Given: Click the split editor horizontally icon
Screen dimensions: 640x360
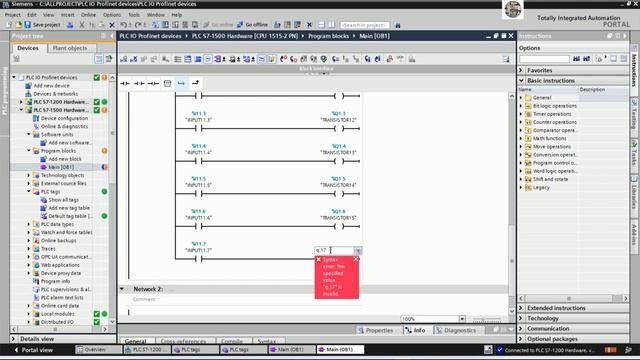Looking at the screenshot, I should coord(322,25).
